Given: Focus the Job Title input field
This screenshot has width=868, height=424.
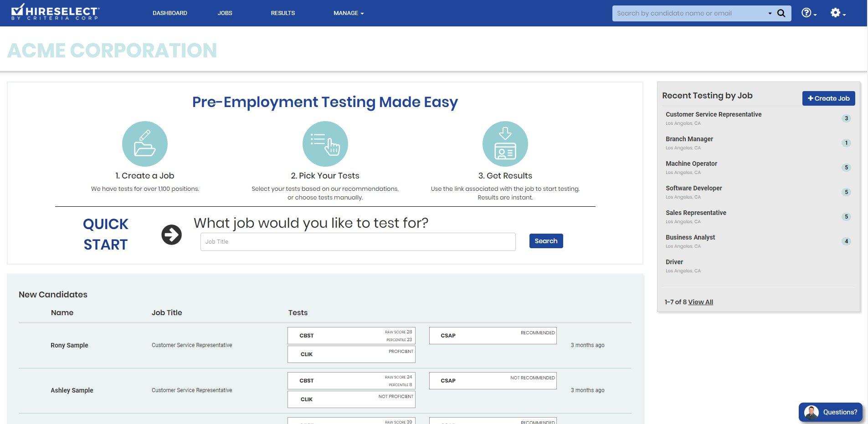Looking at the screenshot, I should [x=358, y=242].
